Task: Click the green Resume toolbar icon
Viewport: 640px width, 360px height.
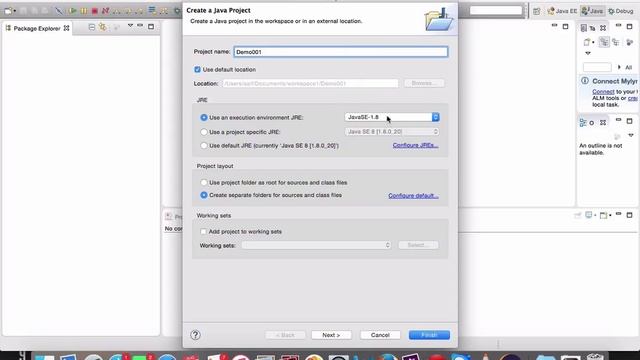Action: coord(72,11)
